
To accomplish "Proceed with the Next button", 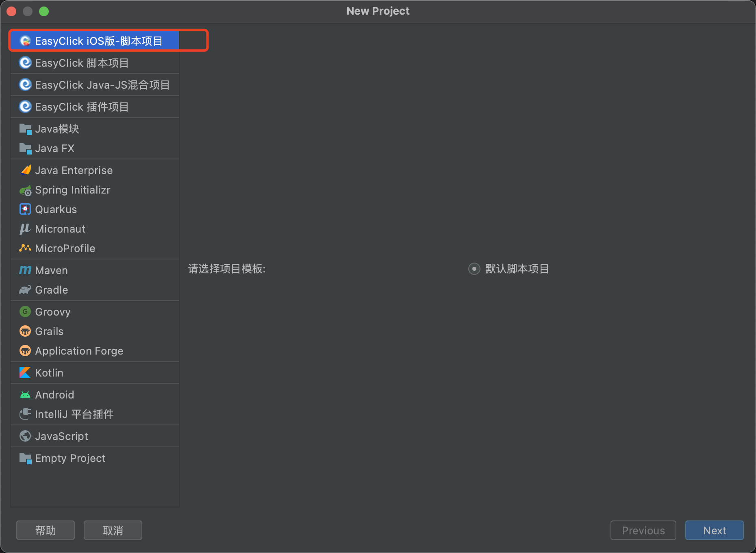I will (715, 530).
